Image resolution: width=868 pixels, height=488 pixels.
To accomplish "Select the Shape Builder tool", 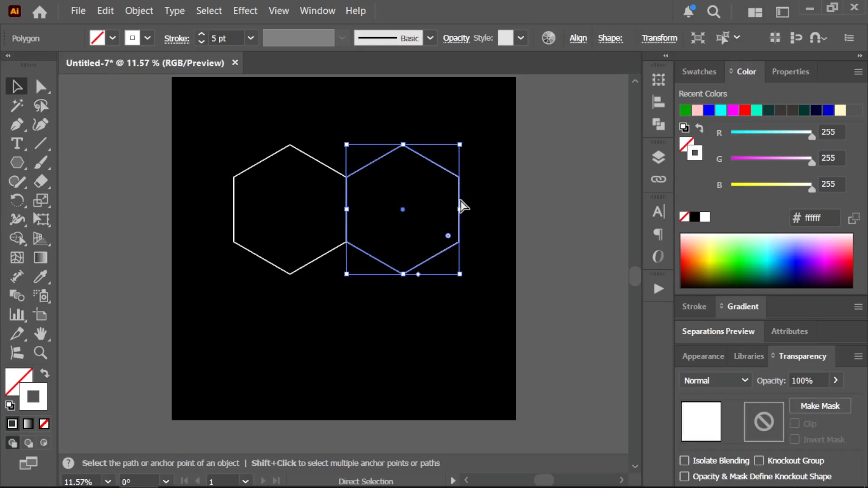I will 17,239.
